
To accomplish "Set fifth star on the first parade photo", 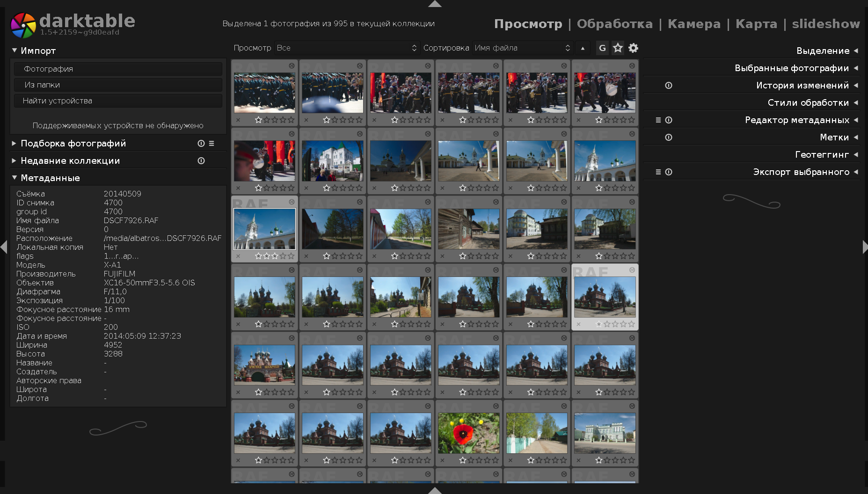I will [291, 120].
